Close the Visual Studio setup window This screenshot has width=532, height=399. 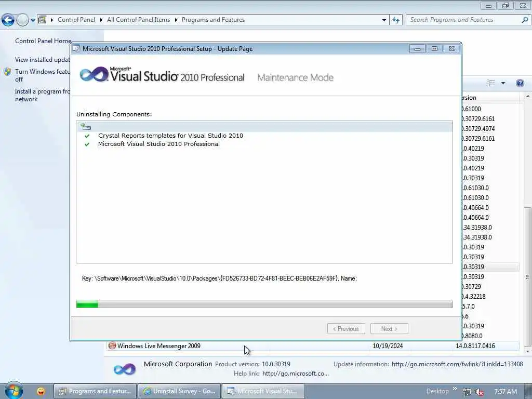coord(451,49)
